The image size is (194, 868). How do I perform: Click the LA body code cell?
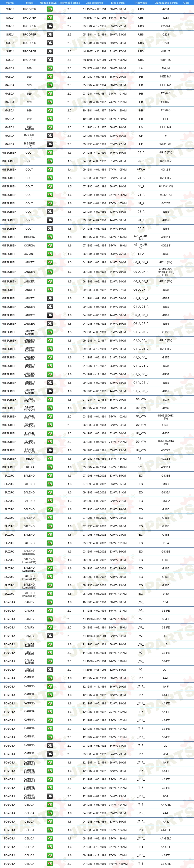pos(141,68)
